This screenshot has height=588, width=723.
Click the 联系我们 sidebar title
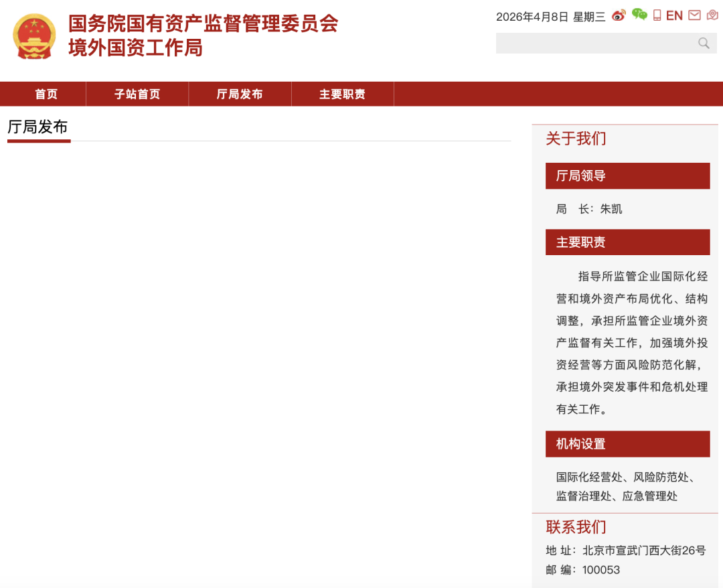(576, 527)
